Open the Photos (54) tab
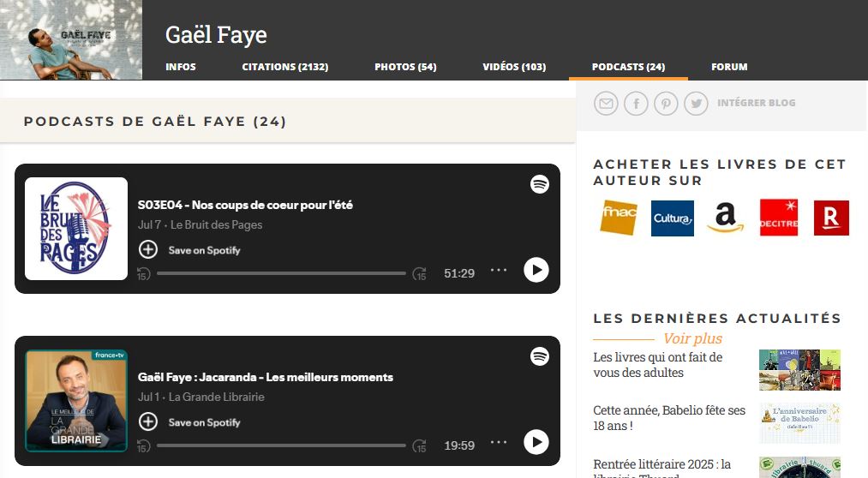The height and width of the screenshot is (478, 868). 405,67
